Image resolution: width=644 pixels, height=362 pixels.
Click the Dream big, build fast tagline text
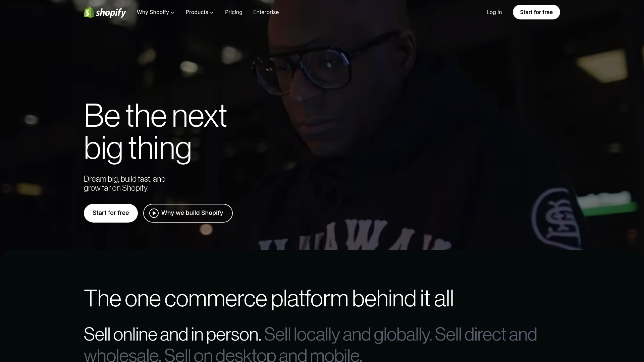pos(125,183)
